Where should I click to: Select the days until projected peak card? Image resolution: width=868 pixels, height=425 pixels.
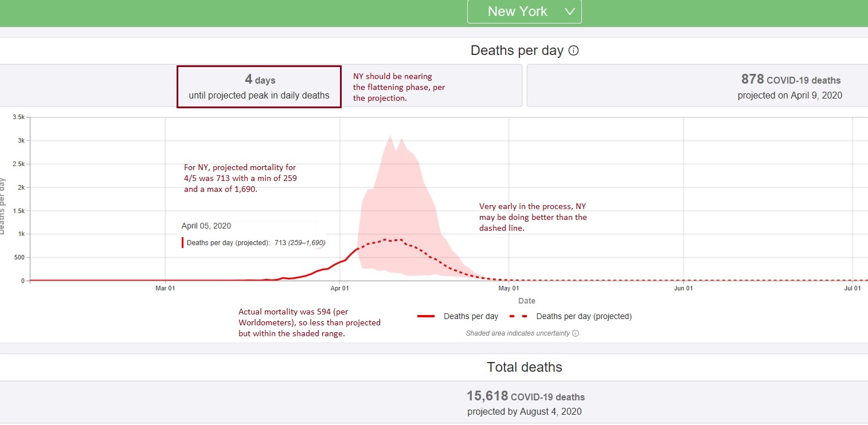pyautogui.click(x=259, y=87)
